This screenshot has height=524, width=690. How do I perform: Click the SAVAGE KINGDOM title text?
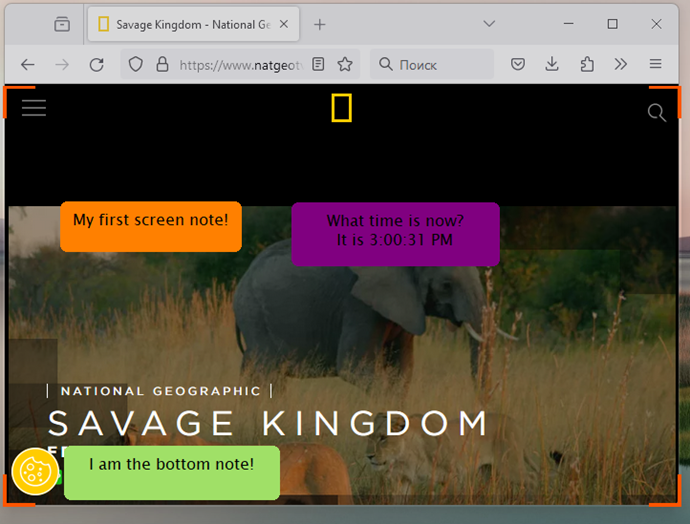(268, 423)
